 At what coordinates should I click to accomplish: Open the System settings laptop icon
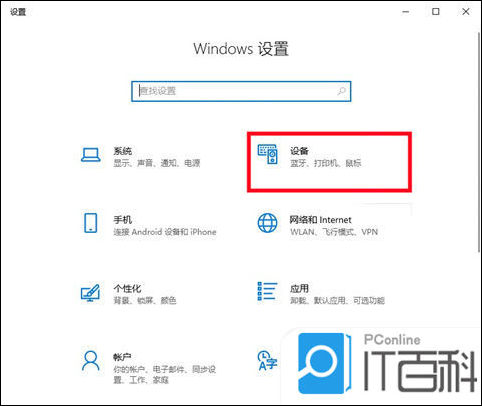[91, 155]
